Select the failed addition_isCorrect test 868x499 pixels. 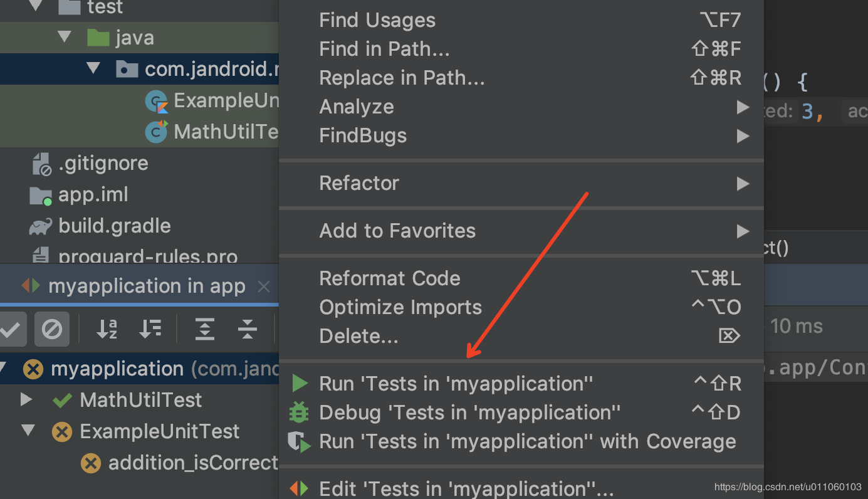click(x=192, y=463)
